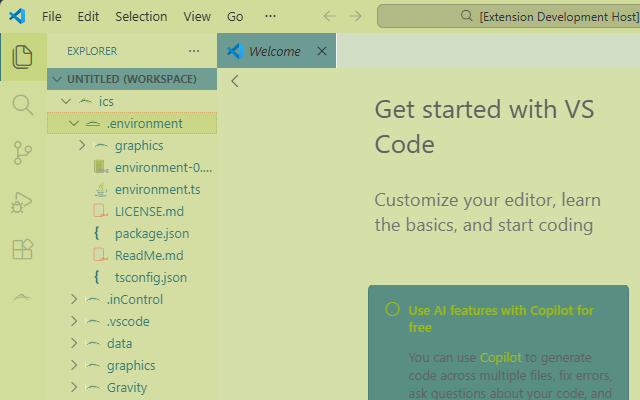Screen dimensions: 640x400
Task: Open the Run and Debug view
Action: [x=22, y=201]
